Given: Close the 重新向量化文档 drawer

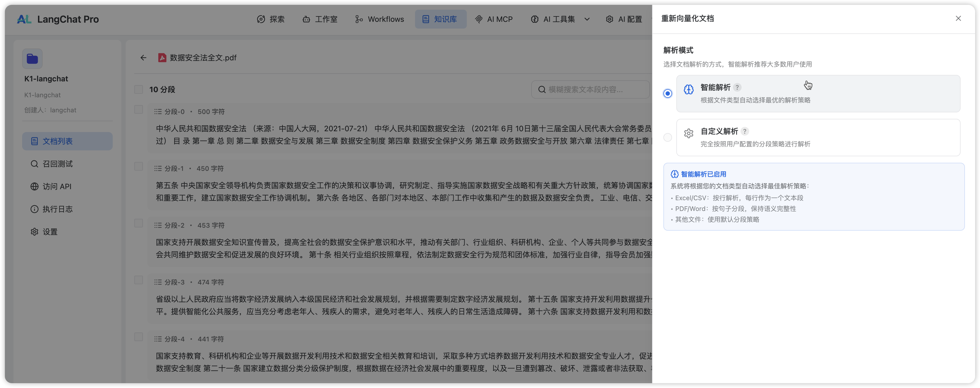Looking at the screenshot, I should [x=958, y=19].
